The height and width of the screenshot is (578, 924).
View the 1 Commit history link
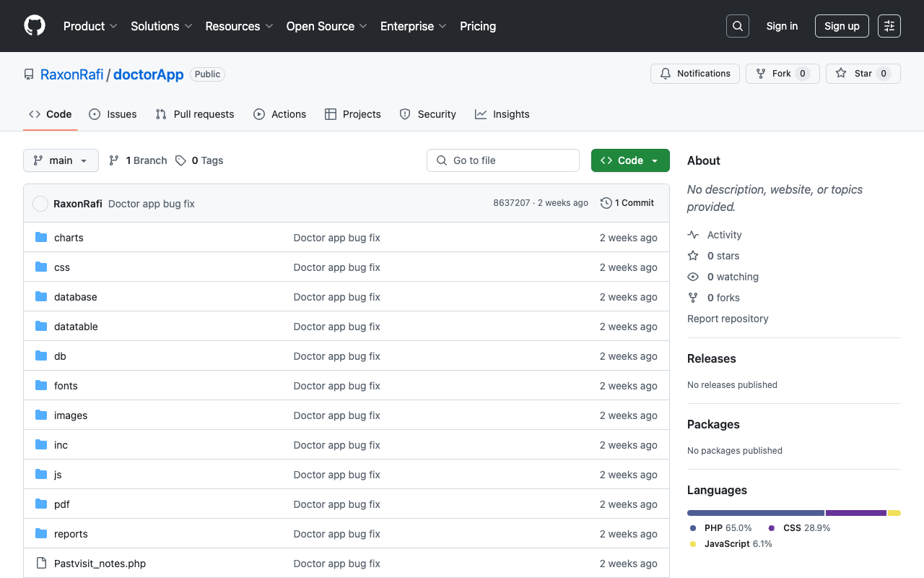point(627,203)
